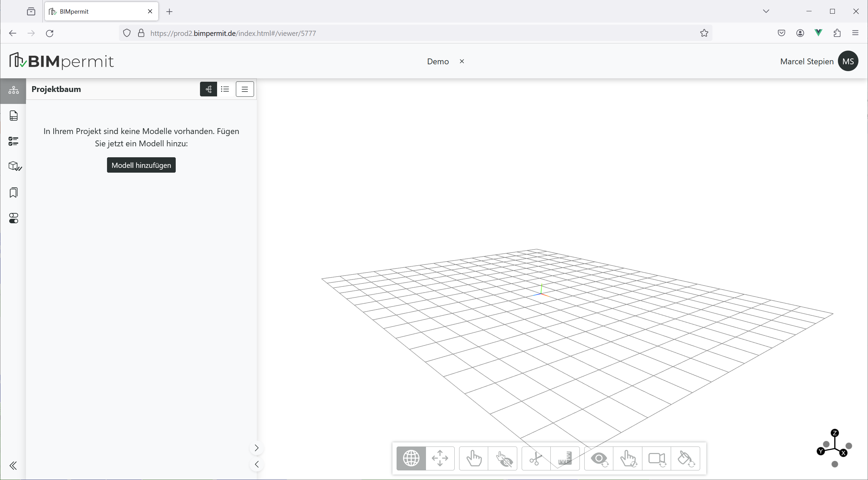This screenshot has height=480, width=868.
Task: Open the Projektbaum hamburger menu
Action: click(245, 89)
